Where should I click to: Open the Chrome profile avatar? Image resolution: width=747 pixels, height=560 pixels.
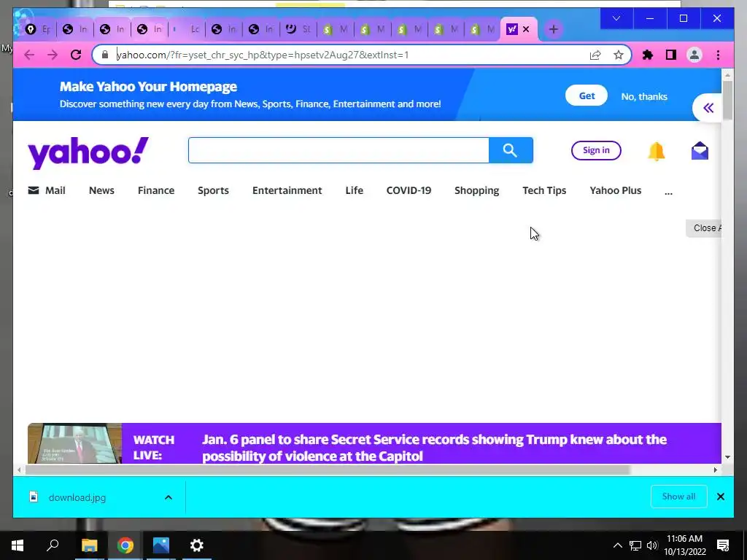pos(694,55)
